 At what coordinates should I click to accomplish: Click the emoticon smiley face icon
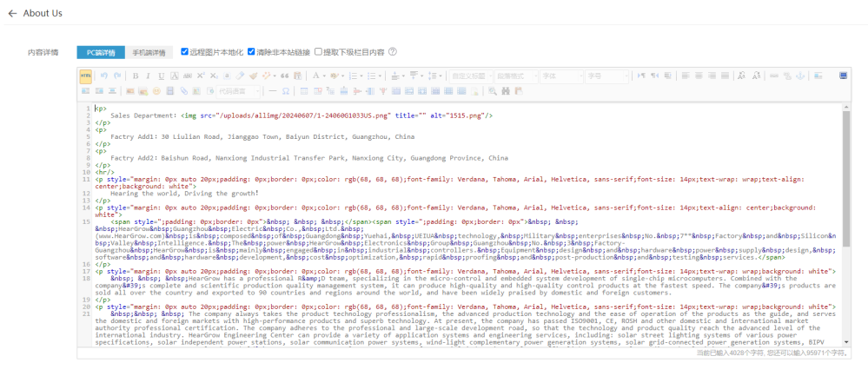tap(156, 91)
